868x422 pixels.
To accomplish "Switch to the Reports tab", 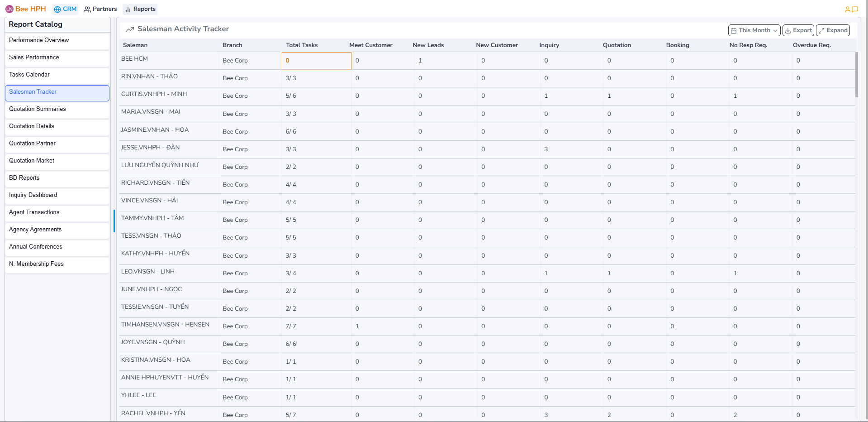I will (x=140, y=9).
